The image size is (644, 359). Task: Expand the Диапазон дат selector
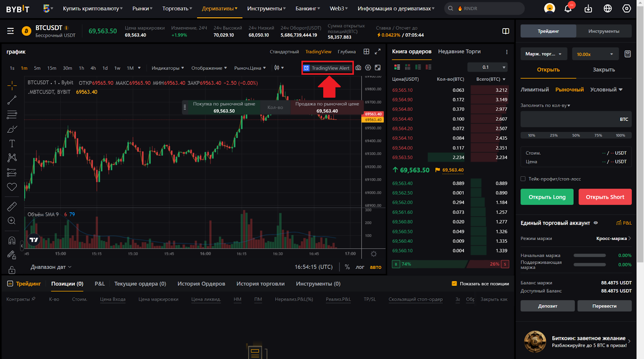tap(51, 267)
